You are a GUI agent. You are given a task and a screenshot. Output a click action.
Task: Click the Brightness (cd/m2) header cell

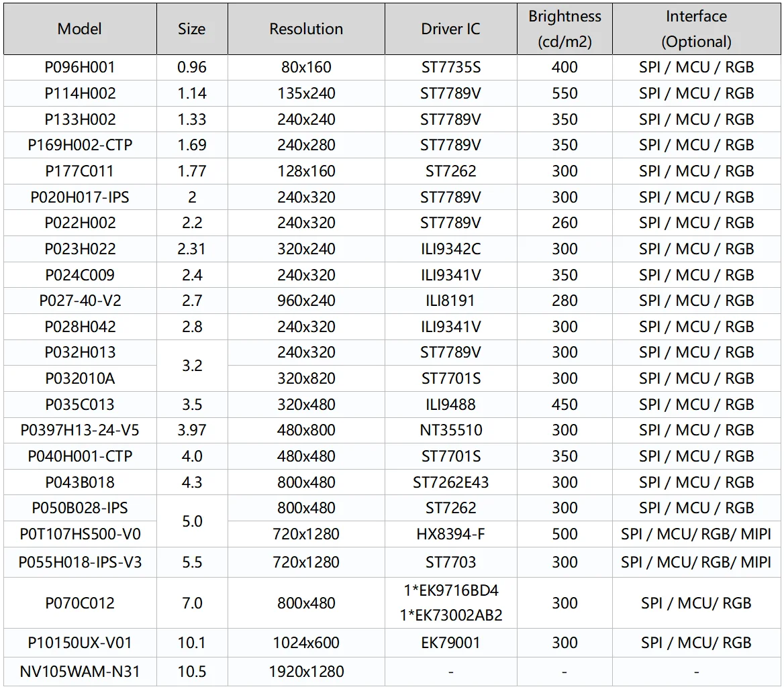[565, 29]
